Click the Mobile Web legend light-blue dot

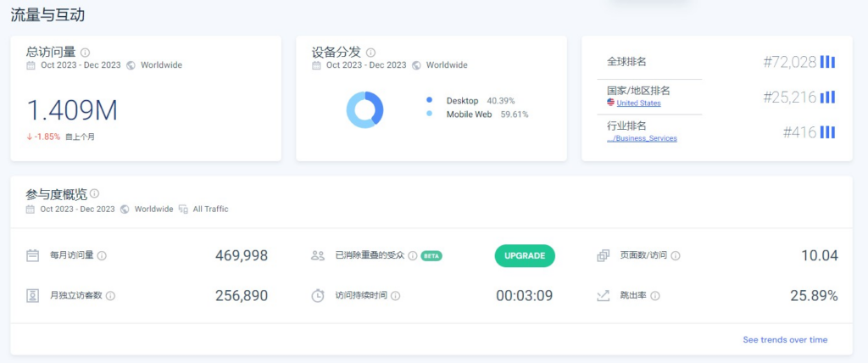pos(429,114)
